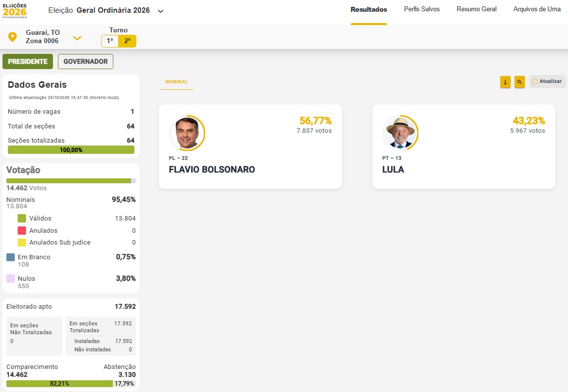
Task: Click the Eleições 2026 logo
Action: point(15,11)
